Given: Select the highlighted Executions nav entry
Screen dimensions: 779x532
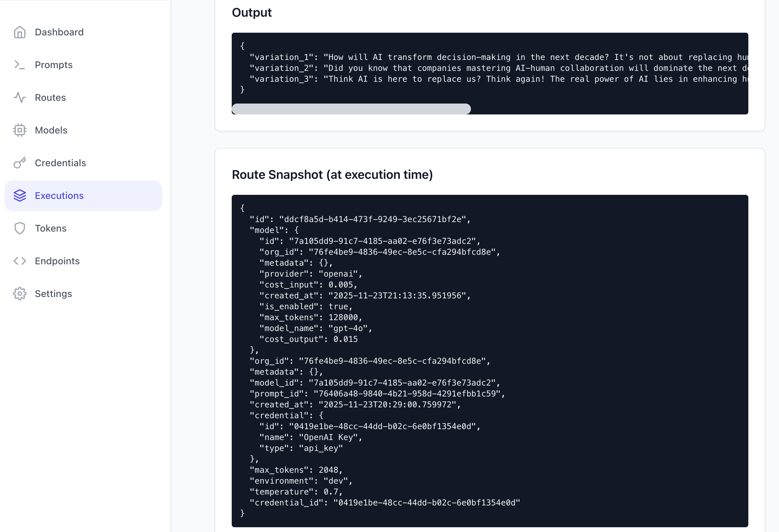Looking at the screenshot, I should pyautogui.click(x=59, y=195).
